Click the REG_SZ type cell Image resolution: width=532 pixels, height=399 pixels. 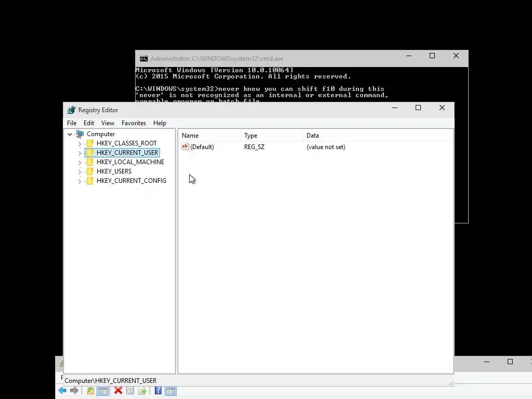coord(254,147)
